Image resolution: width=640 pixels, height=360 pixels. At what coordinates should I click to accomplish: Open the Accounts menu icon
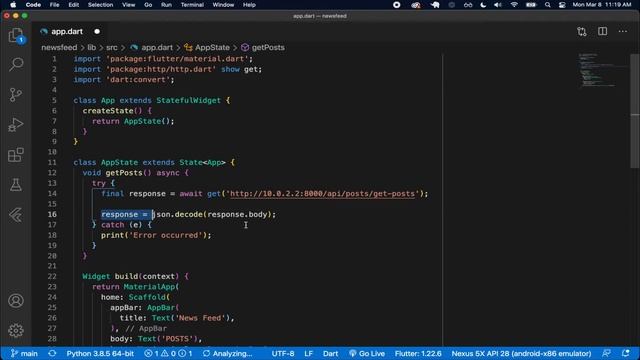[x=16, y=301]
